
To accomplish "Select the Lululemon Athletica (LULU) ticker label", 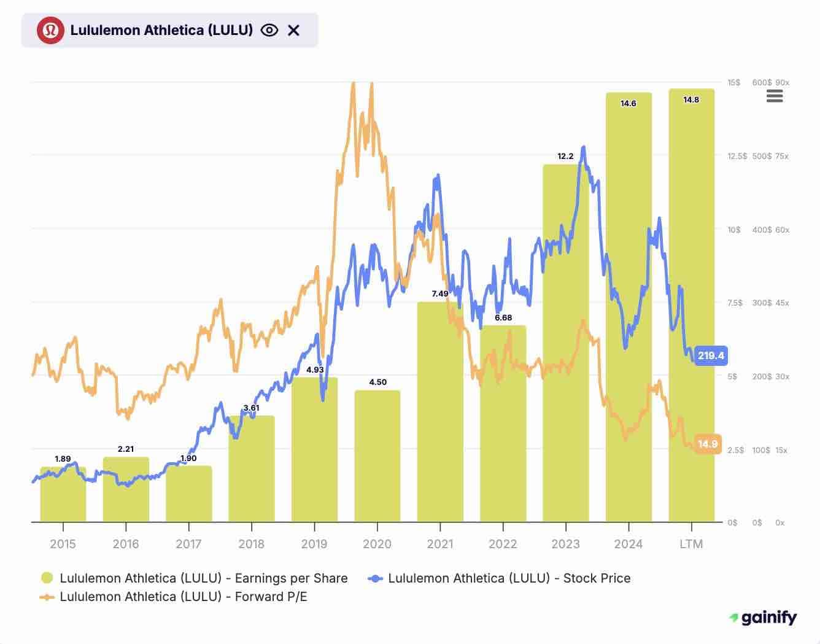I will (161, 30).
